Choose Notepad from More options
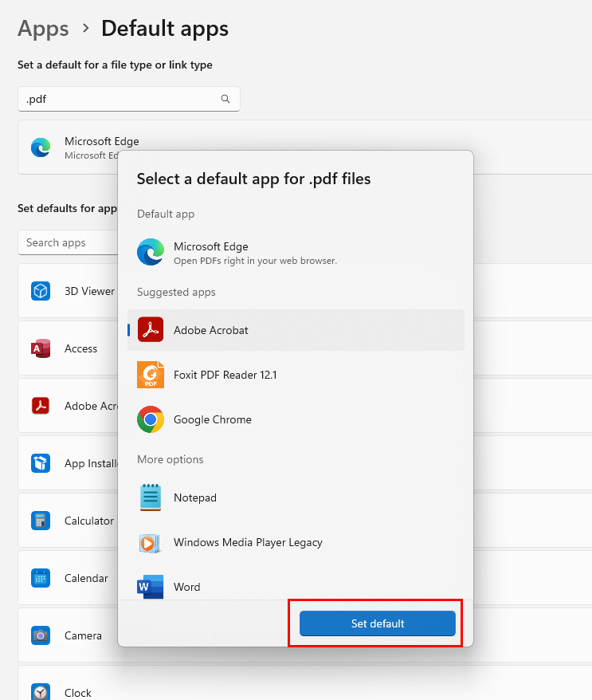This screenshot has height=700, width=592. click(296, 497)
